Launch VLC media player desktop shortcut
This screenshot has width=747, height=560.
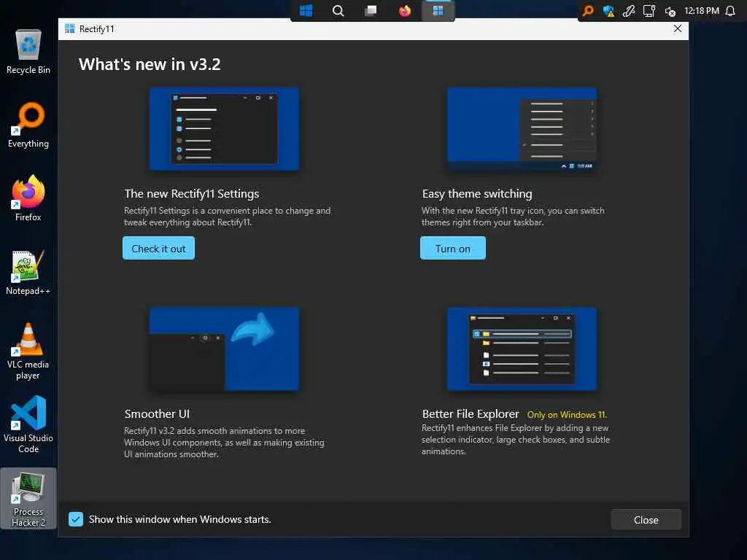click(x=28, y=351)
